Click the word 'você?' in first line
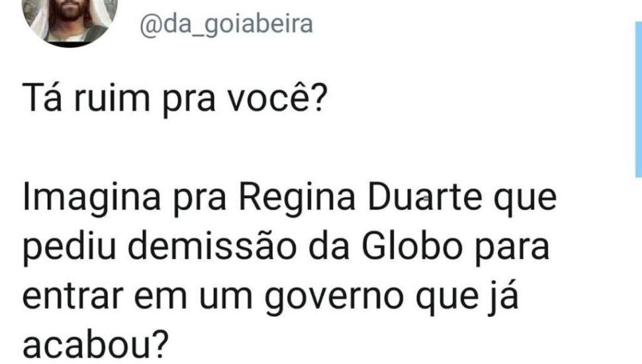642x364 pixels. (x=277, y=99)
